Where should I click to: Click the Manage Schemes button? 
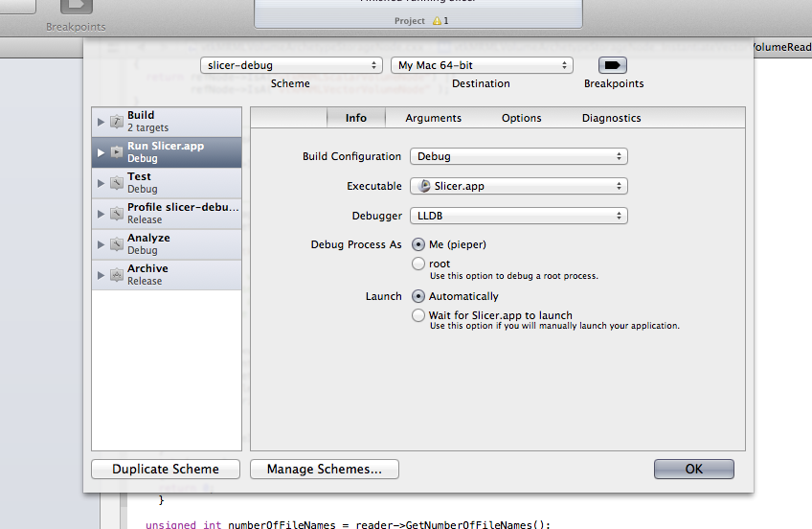pos(324,469)
